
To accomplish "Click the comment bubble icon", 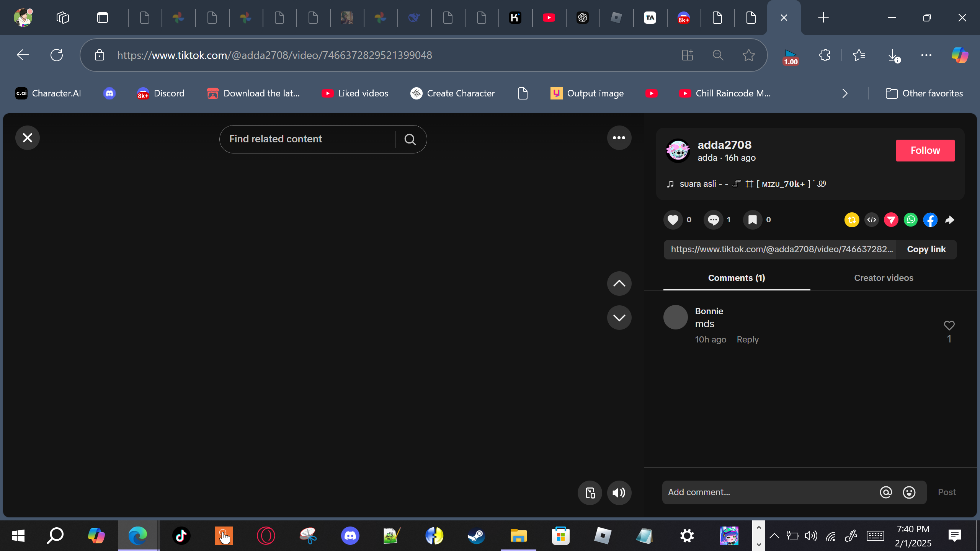I will (713, 220).
